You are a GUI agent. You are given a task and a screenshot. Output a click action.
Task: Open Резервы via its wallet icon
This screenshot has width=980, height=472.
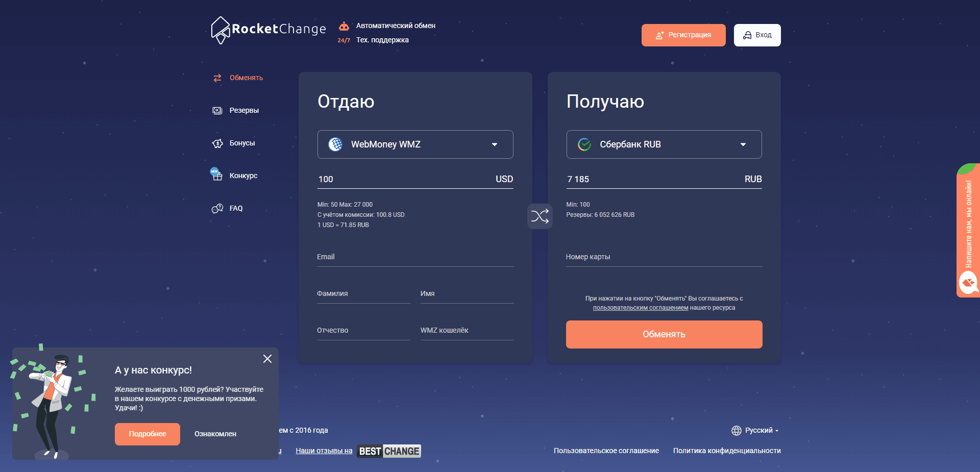click(x=217, y=110)
